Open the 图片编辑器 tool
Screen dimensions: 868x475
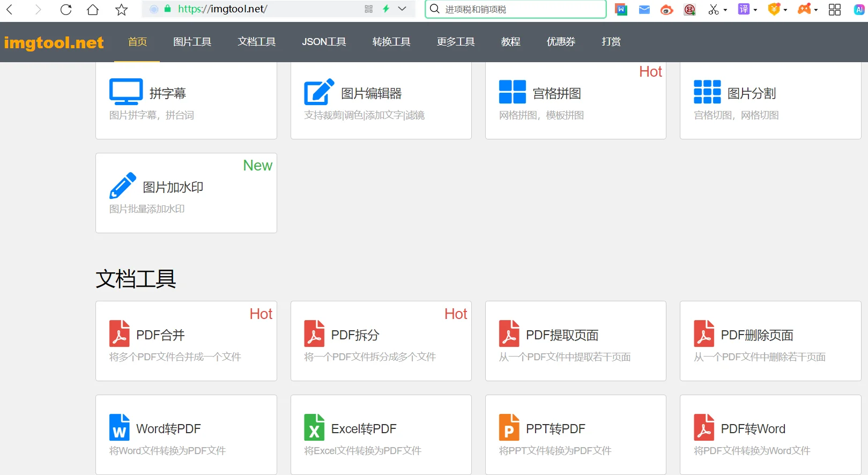372,93
